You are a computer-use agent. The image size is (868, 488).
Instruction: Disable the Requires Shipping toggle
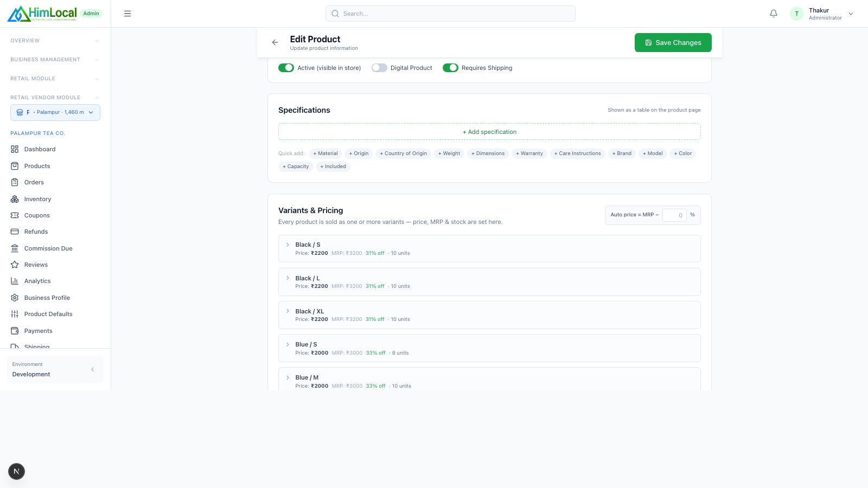[x=450, y=68]
